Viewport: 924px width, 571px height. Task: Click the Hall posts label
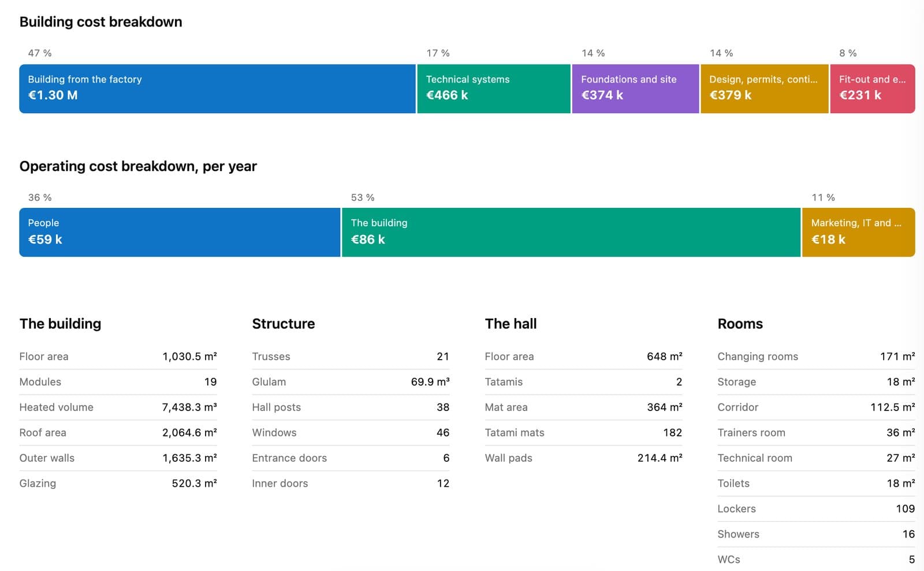277,407
